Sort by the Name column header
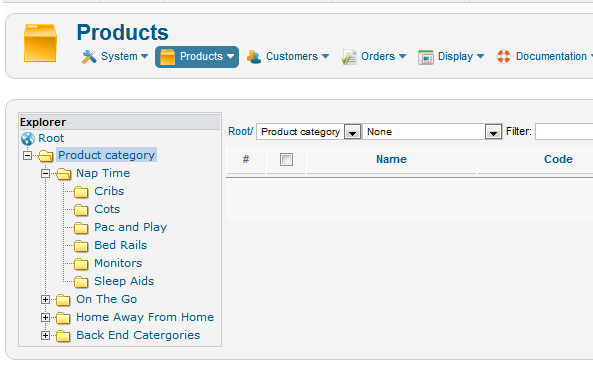The height and width of the screenshot is (369, 593). click(391, 159)
